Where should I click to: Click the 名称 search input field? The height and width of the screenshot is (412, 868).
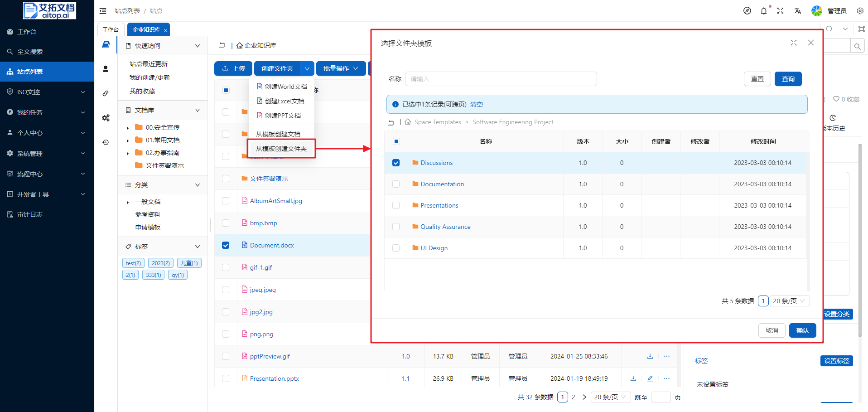pos(501,79)
